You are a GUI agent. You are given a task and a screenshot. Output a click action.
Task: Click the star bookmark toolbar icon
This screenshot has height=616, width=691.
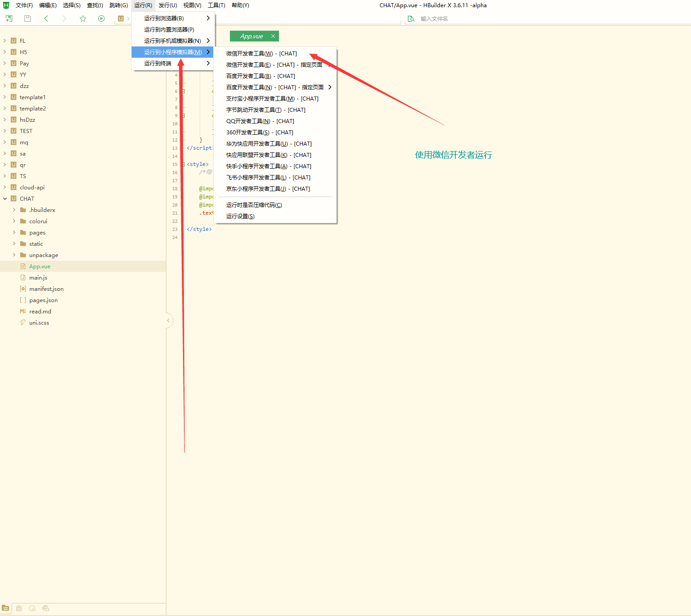[83, 18]
